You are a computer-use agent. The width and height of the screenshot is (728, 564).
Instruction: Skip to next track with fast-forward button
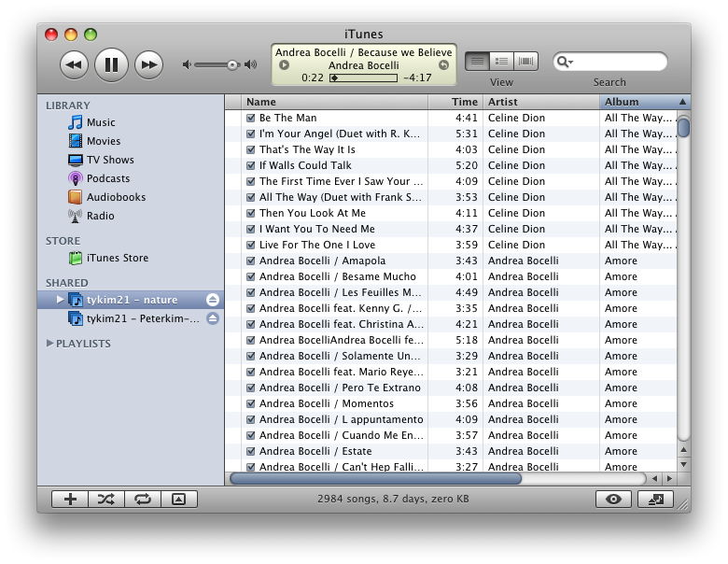coord(148,64)
